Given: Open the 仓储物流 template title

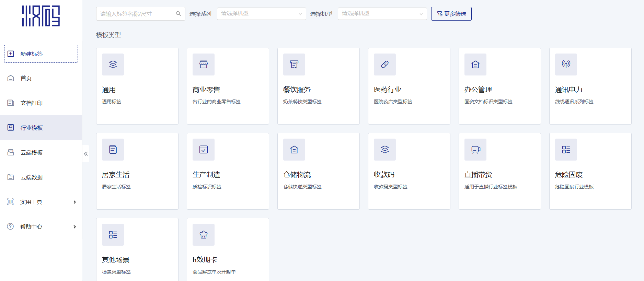Looking at the screenshot, I should [297, 175].
